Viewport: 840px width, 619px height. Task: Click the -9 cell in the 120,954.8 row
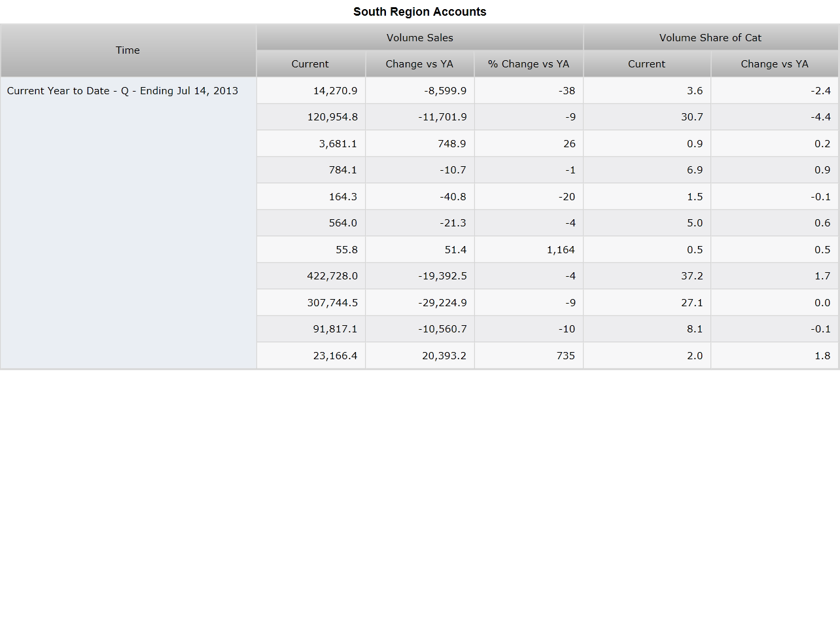[529, 117]
